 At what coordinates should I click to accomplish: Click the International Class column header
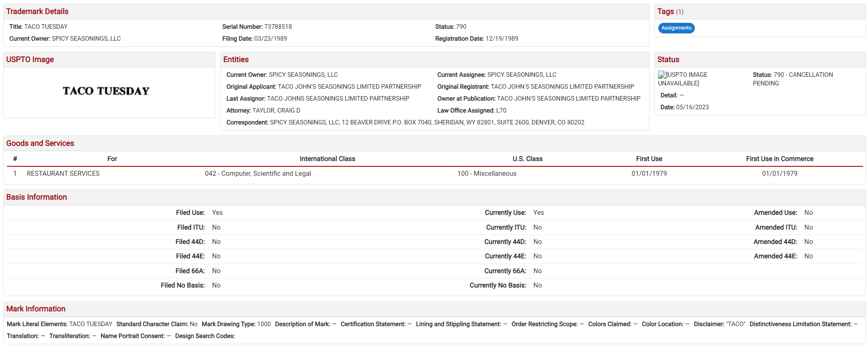(327, 159)
